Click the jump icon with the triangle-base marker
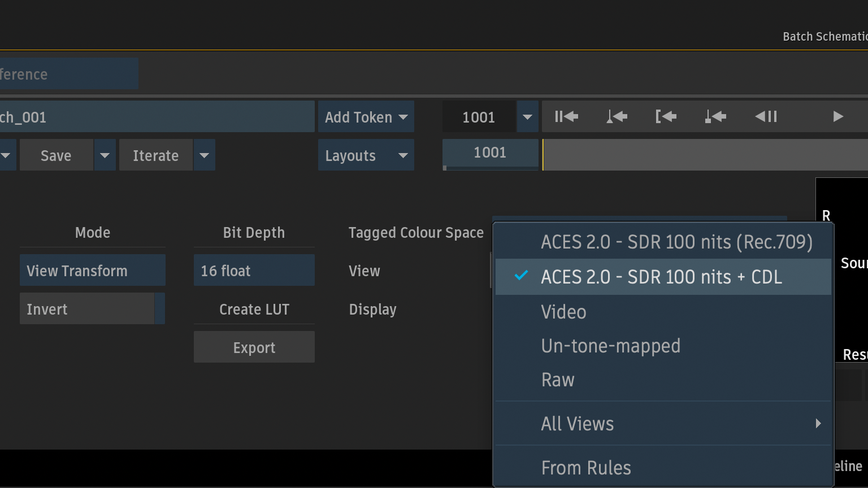 point(616,117)
